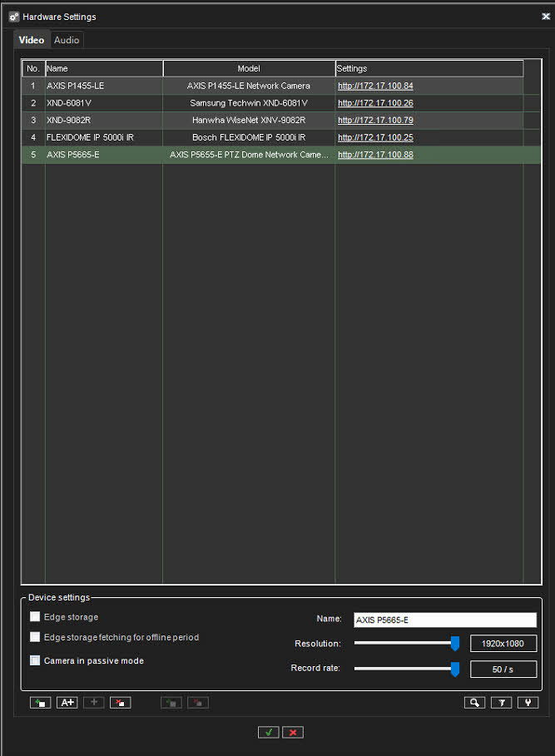The width and height of the screenshot is (555, 756).
Task: Click the magnifier search devices icon
Action: (474, 703)
